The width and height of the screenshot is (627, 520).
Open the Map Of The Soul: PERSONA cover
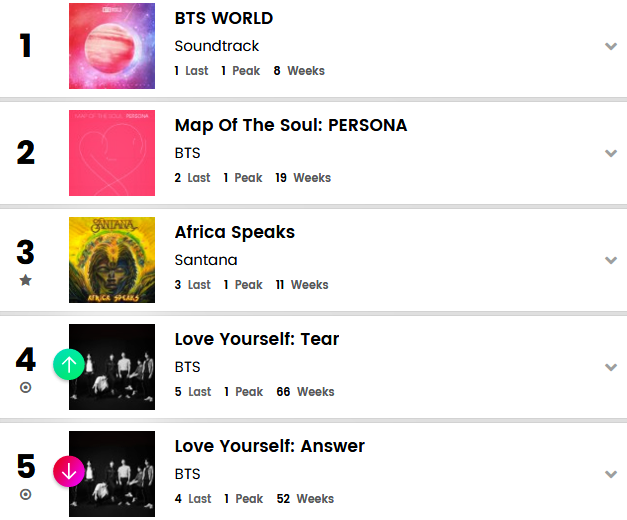click(x=112, y=153)
